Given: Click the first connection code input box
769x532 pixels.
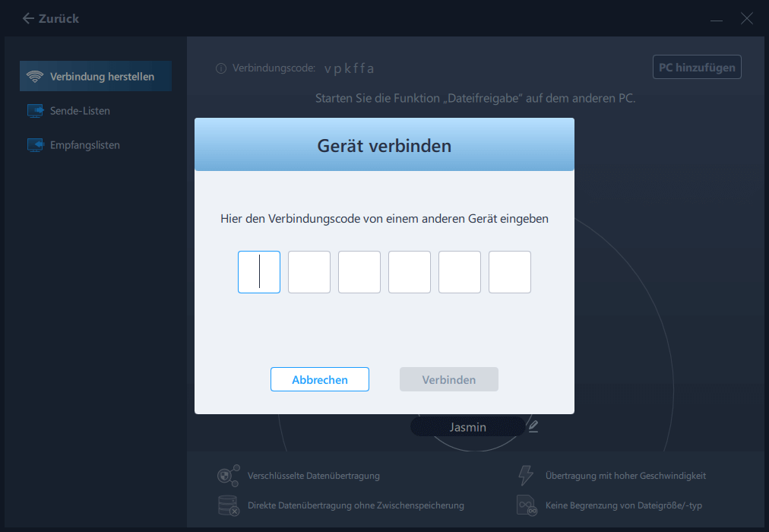Looking at the screenshot, I should [258, 271].
